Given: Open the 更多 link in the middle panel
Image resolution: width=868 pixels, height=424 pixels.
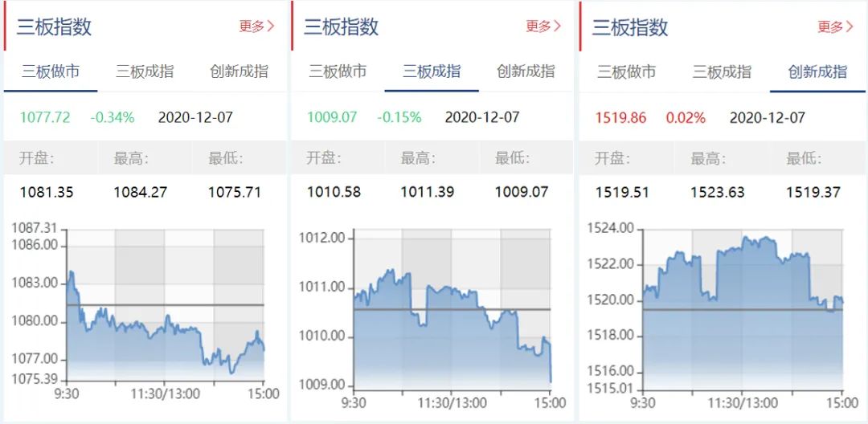Looking at the screenshot, I should coord(543,26).
